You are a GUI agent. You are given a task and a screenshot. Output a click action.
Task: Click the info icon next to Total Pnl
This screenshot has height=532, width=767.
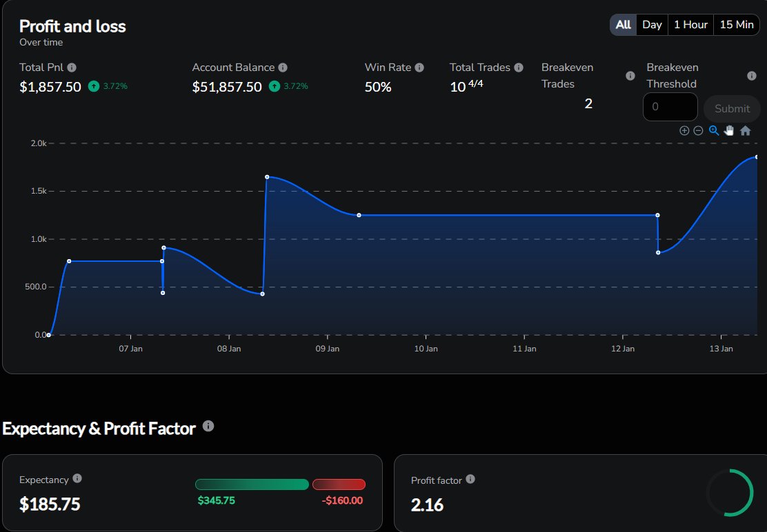72,68
